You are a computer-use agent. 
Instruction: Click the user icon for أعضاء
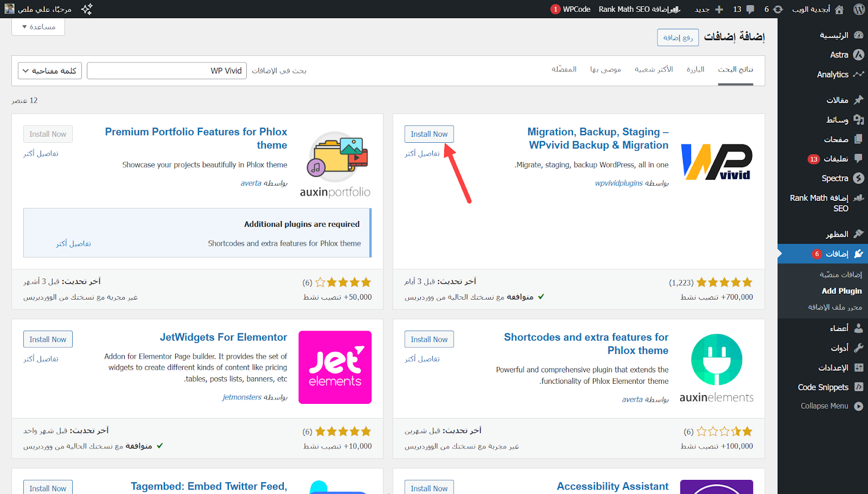coord(858,328)
